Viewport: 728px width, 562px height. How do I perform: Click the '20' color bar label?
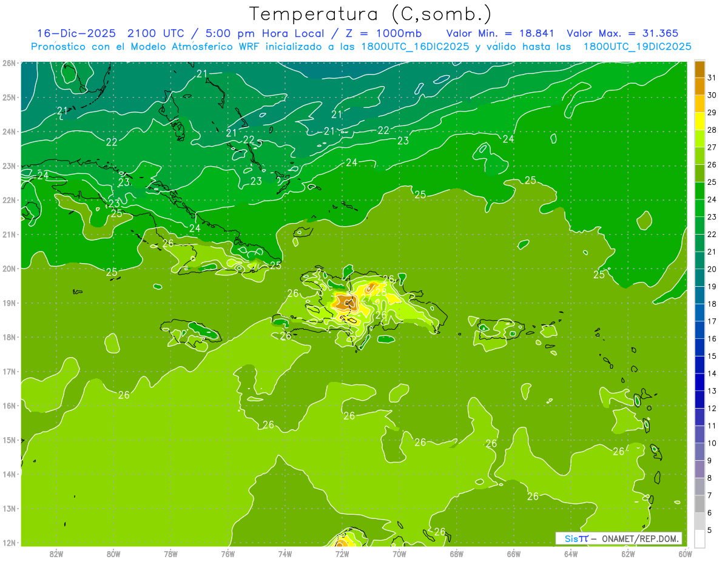click(712, 269)
